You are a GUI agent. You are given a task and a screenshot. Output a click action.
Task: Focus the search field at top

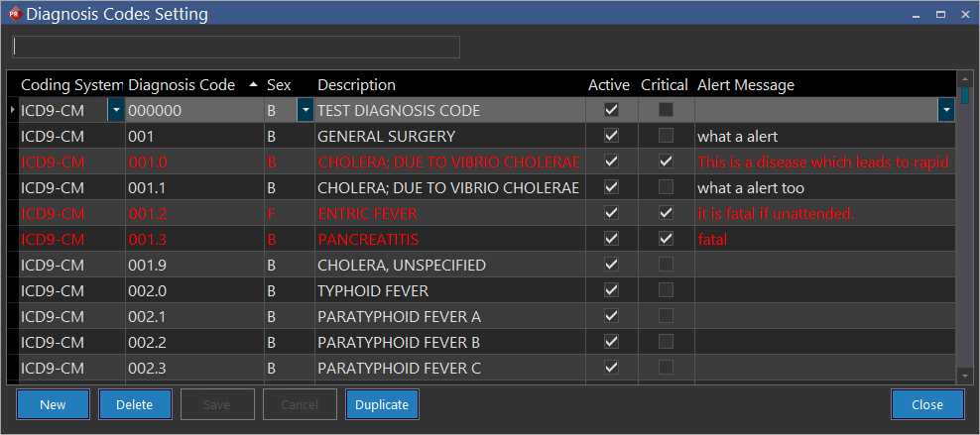pyautogui.click(x=236, y=47)
